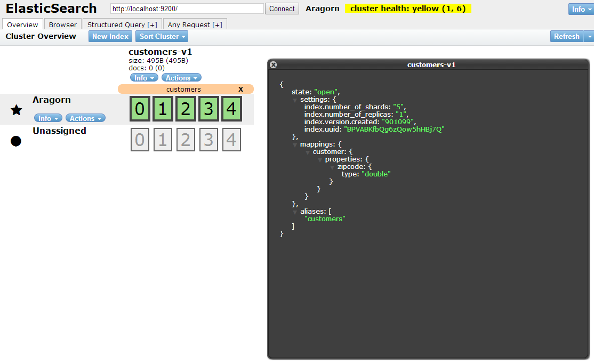Close the customers-v1 info dialog
594x364 pixels.
pos(273,64)
